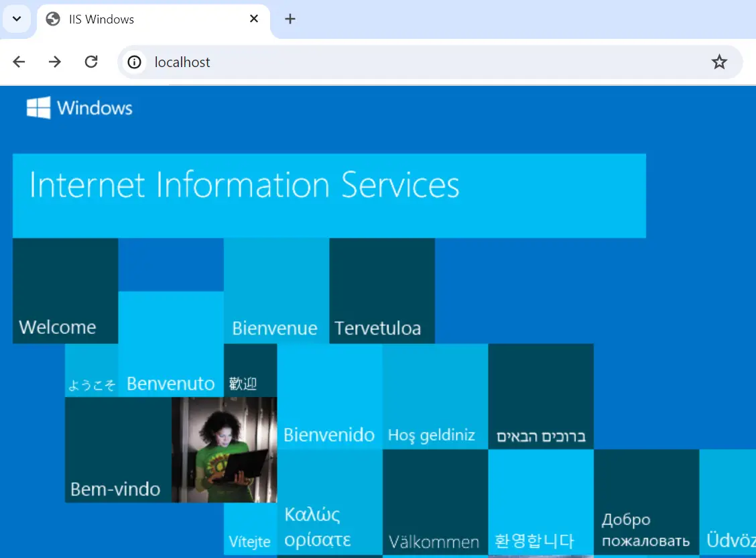This screenshot has width=756, height=558.
Task: Click the Tervetuloa tile
Action: [382, 291]
